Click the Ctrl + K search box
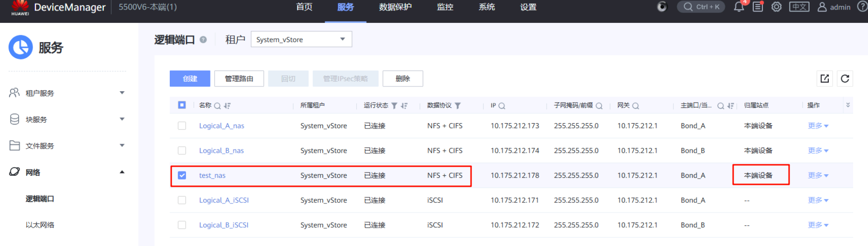 click(x=701, y=7)
